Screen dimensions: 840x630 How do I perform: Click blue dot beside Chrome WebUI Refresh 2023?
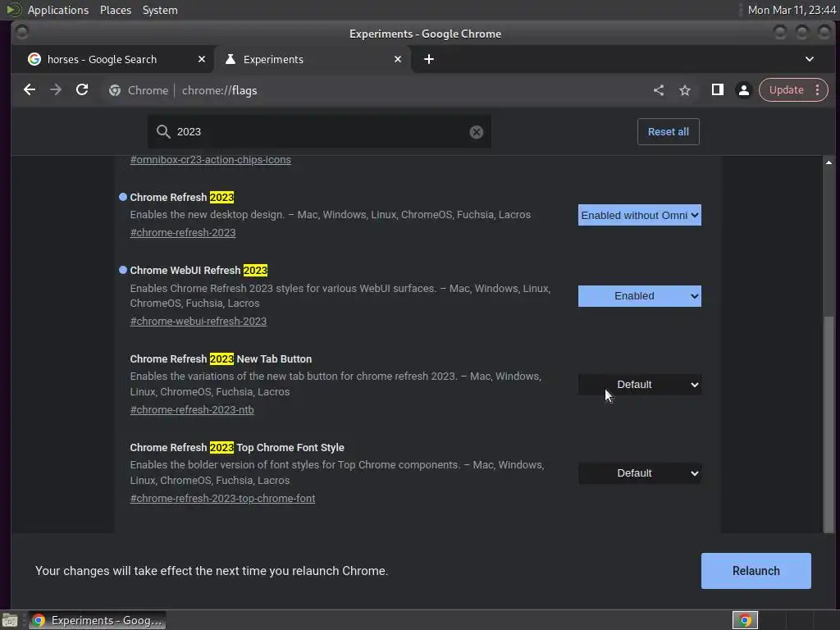[x=123, y=269]
